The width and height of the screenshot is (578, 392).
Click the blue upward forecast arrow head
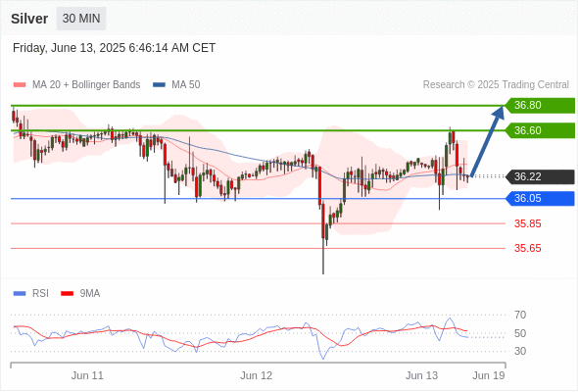point(499,113)
